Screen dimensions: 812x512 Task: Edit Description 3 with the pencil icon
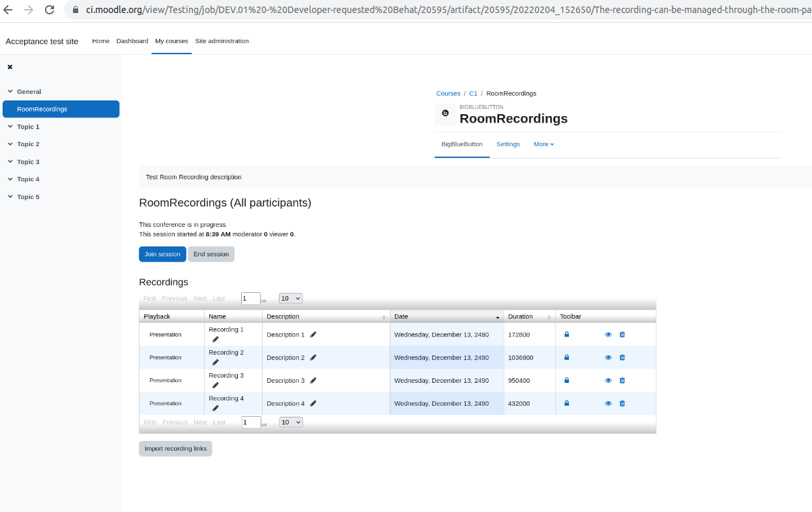313,380
